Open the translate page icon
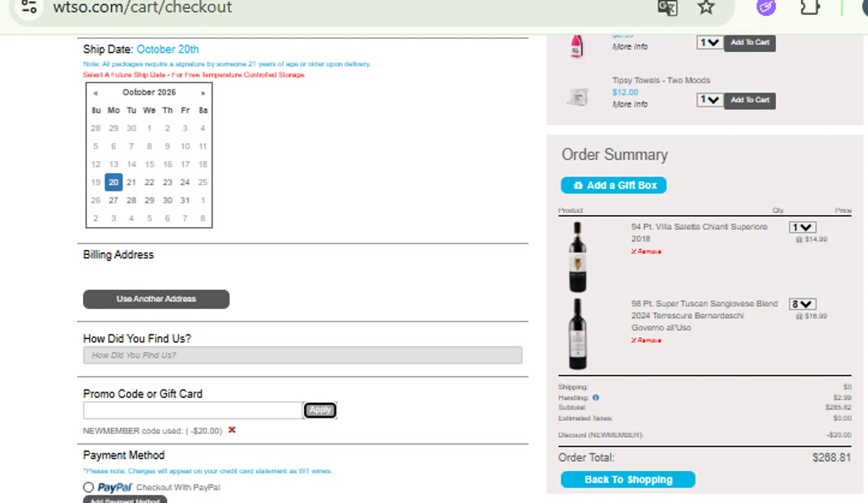This screenshot has width=868, height=503. tap(667, 8)
